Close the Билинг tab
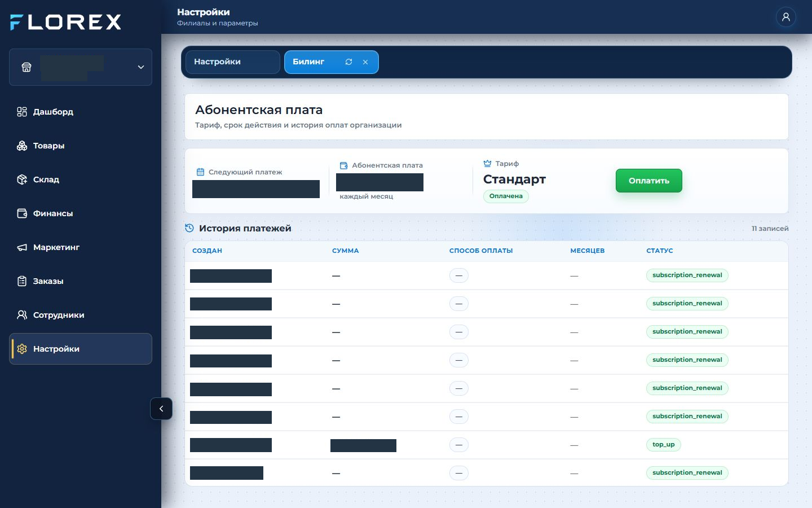This screenshot has height=508, width=812. 365,62
